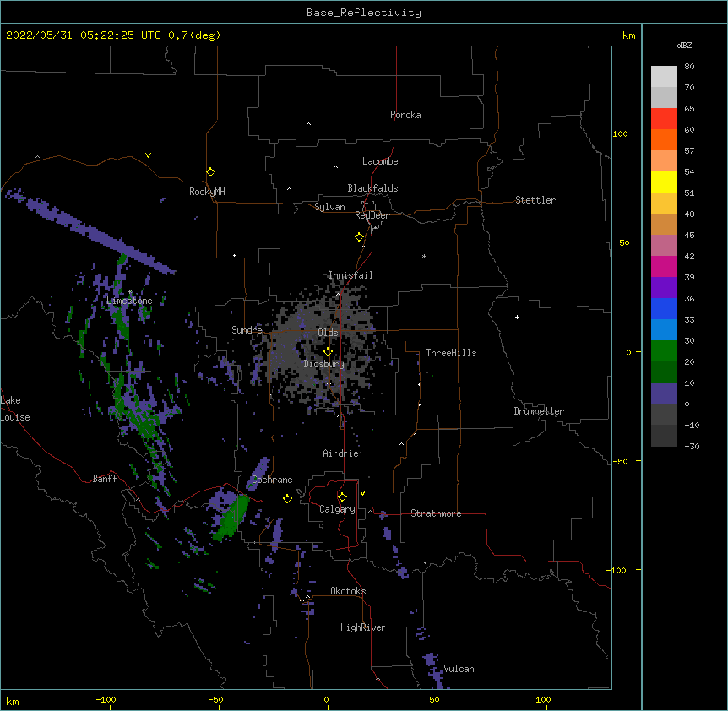Image resolution: width=728 pixels, height=711 pixels.
Task: Click the Lake Louise label
Action: [x=15, y=409]
